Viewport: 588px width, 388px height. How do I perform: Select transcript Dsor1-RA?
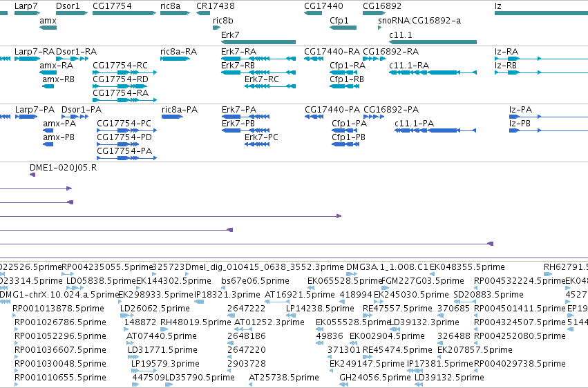click(x=72, y=59)
